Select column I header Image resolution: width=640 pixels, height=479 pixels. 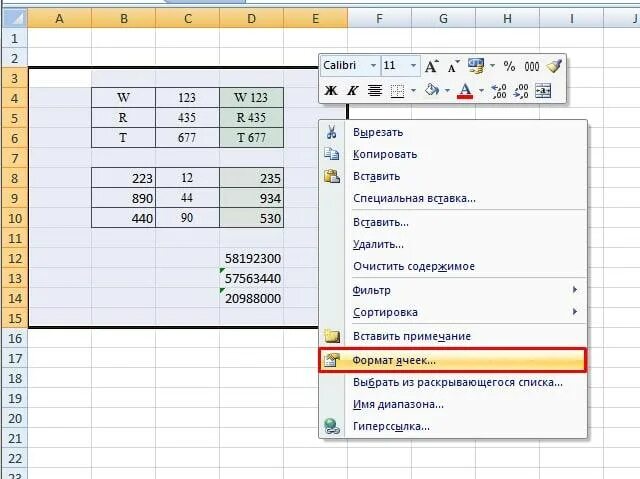click(571, 18)
